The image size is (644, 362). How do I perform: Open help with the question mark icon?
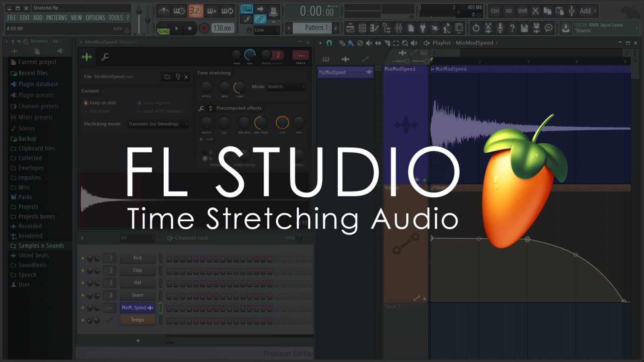point(512,28)
